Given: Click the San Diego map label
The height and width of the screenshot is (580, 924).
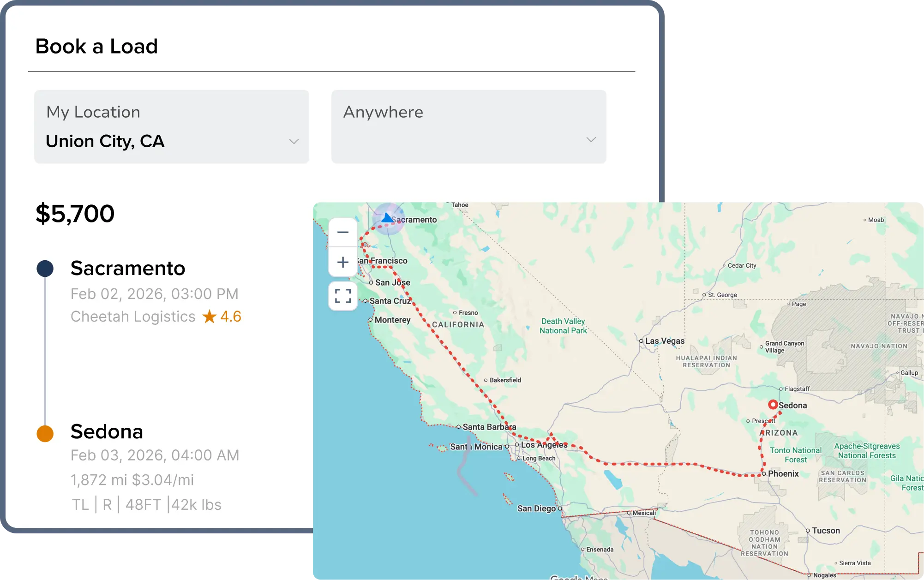Looking at the screenshot, I should pyautogui.click(x=536, y=508).
